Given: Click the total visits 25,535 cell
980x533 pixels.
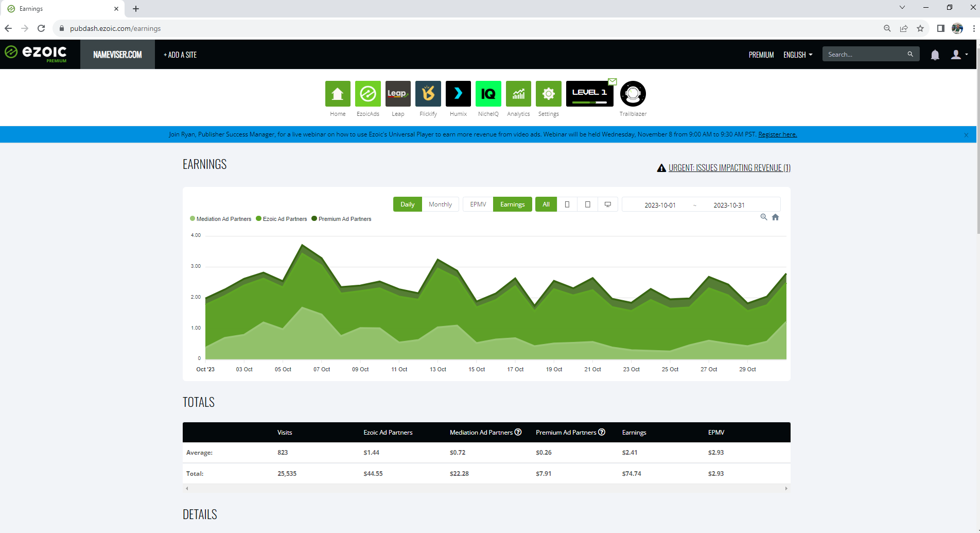Looking at the screenshot, I should pos(287,473).
